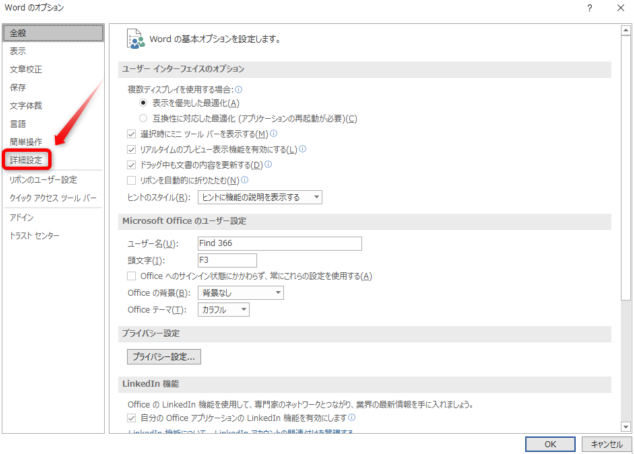This screenshot has height=454, width=634.
Task: Click the scrollbar up arrow
Action: 626,30
